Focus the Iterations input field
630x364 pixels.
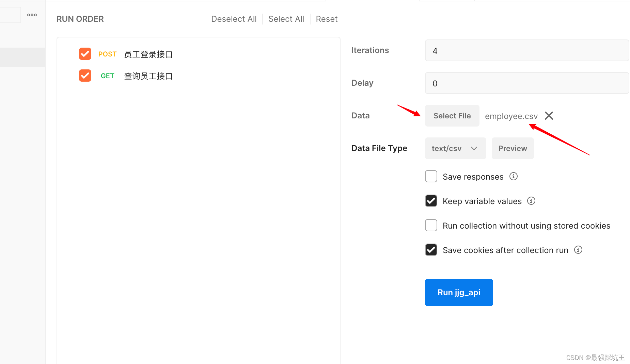[x=527, y=50]
